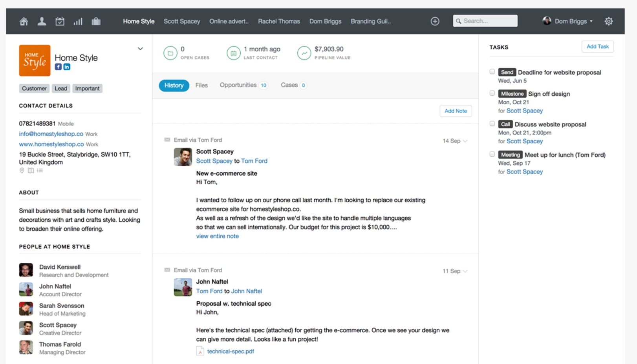Open Home Style's LinkedIn profile icon
The image size is (637, 364).
[x=67, y=67]
